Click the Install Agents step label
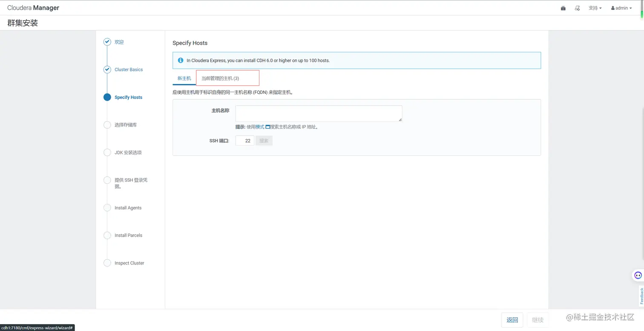644x331 pixels. [x=128, y=208]
